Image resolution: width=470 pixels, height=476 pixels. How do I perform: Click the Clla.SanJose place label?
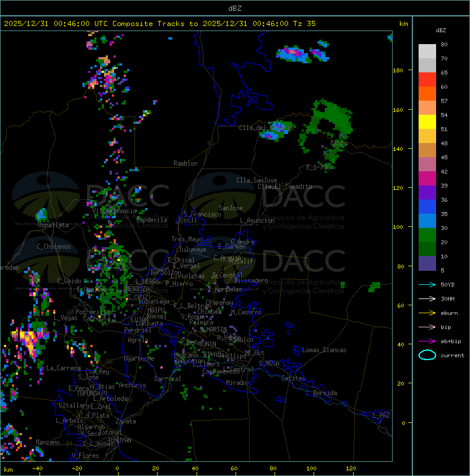[x=256, y=180]
